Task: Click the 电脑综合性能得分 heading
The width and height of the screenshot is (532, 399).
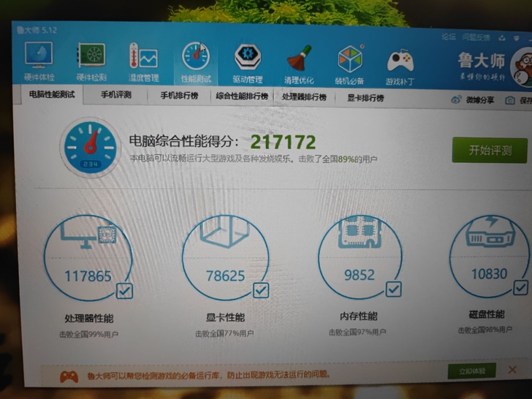Action: pyautogui.click(x=183, y=141)
